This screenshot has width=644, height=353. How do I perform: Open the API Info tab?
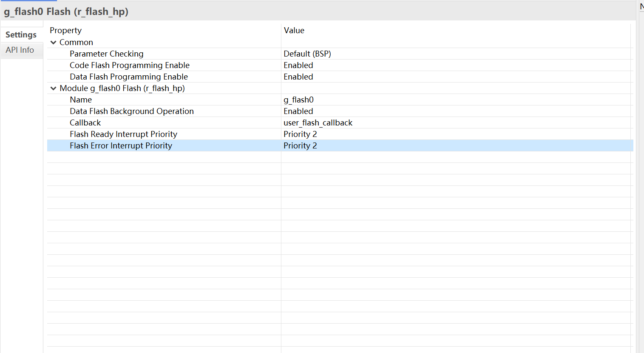pyautogui.click(x=20, y=50)
